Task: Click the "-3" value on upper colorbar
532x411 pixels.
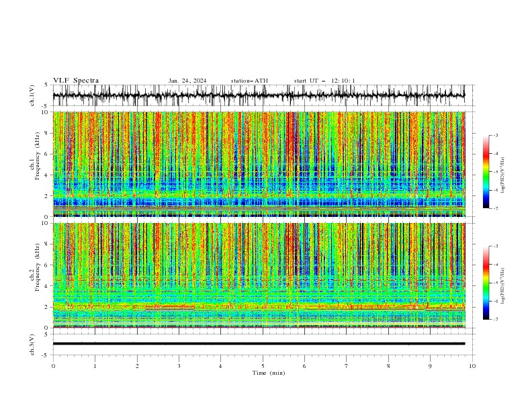Action: click(496, 135)
